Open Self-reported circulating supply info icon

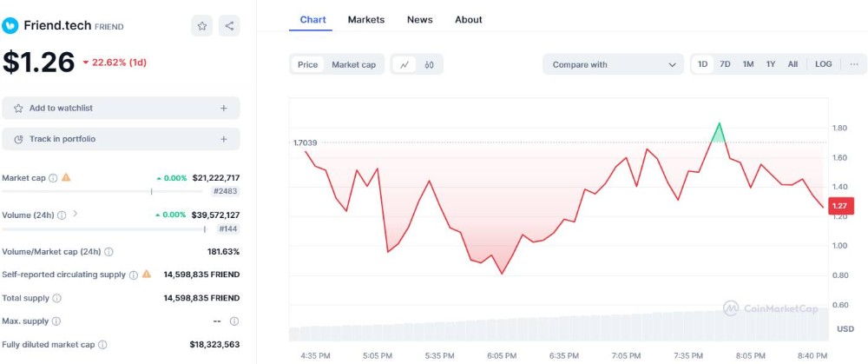[x=134, y=275]
